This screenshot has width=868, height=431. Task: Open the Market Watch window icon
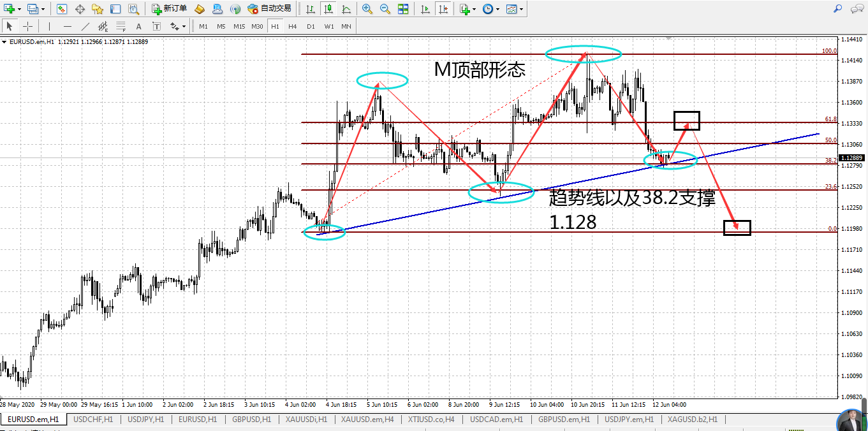(x=62, y=9)
